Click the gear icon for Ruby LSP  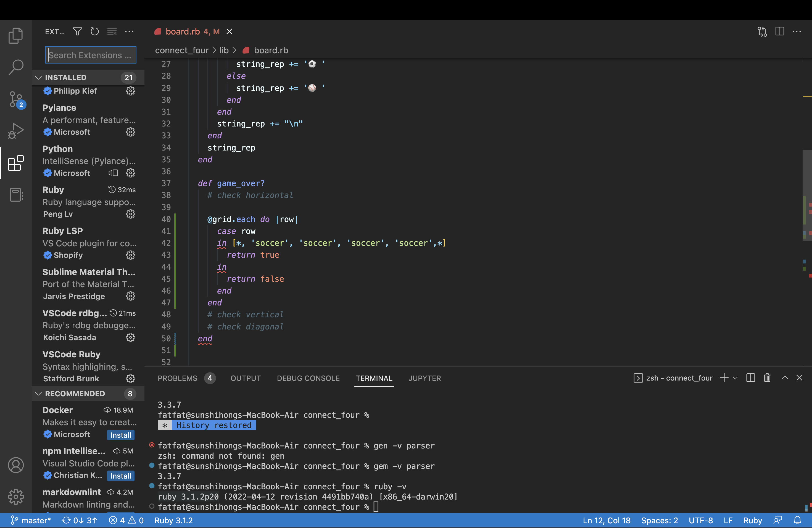pos(130,255)
